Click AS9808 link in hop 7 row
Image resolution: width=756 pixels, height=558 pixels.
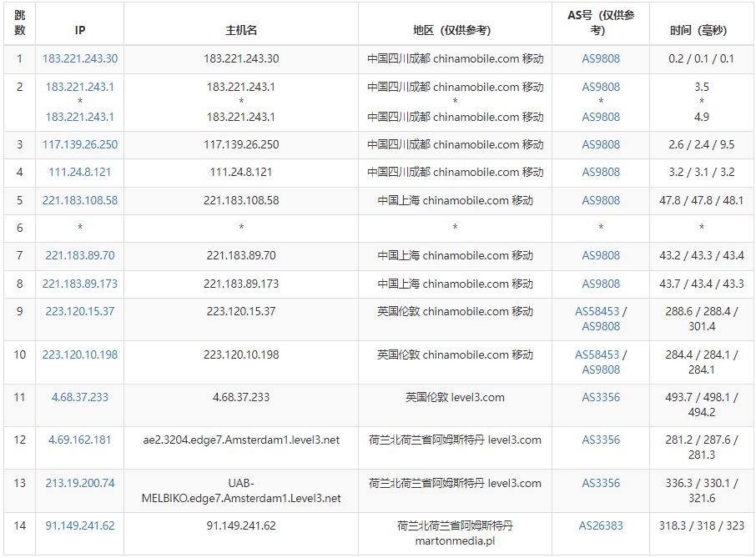(601, 255)
